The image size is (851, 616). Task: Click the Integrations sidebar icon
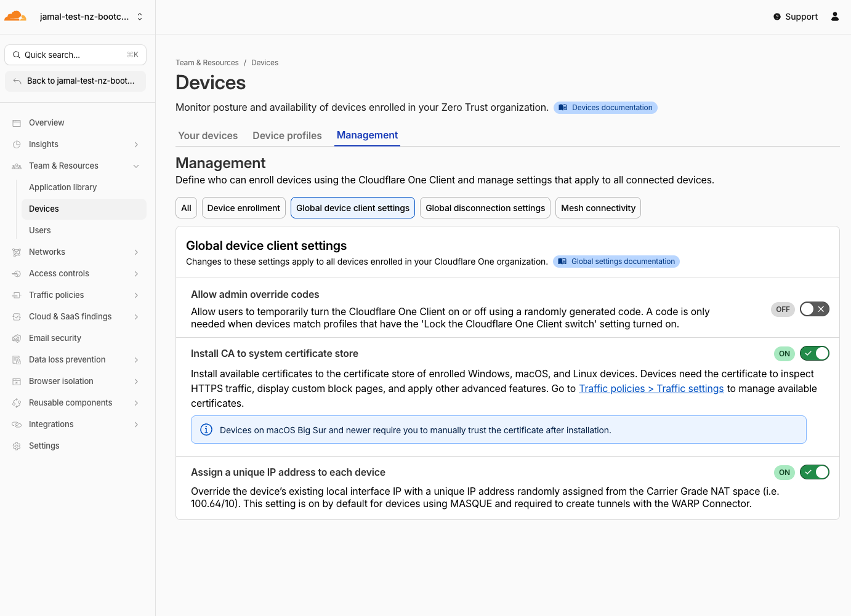coord(17,425)
